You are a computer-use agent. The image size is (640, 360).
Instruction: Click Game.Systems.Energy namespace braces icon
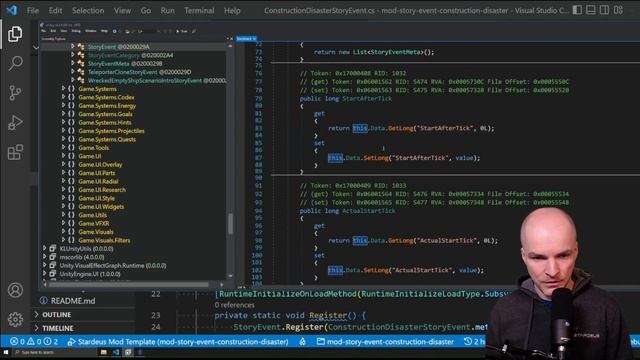71,106
